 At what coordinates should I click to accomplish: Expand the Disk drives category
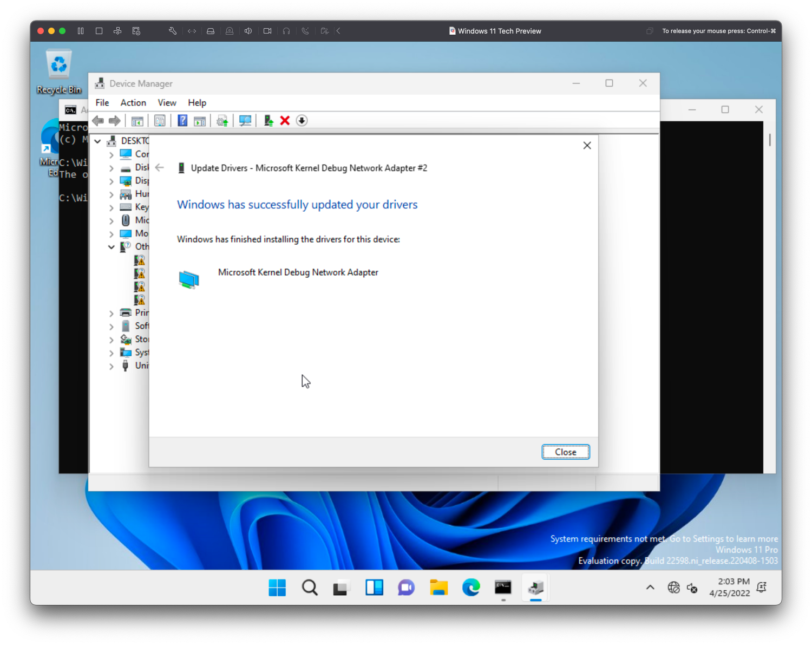click(x=112, y=168)
